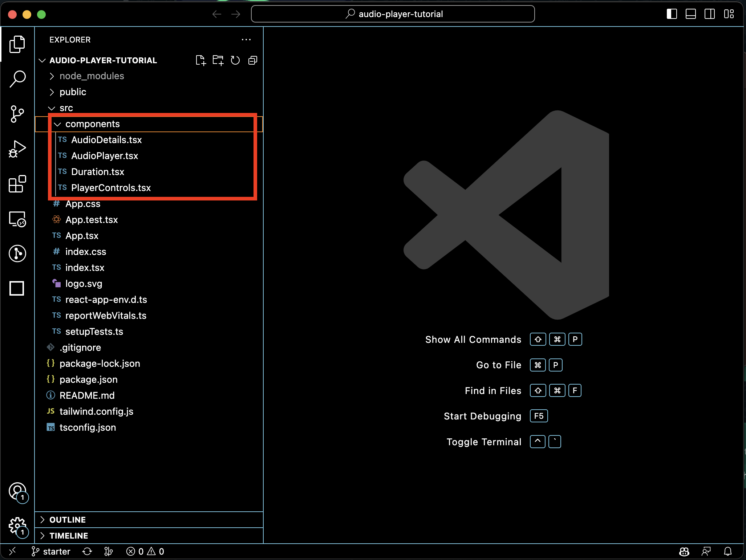
Task: Open remote window indicator in status bar
Action: coord(12,552)
